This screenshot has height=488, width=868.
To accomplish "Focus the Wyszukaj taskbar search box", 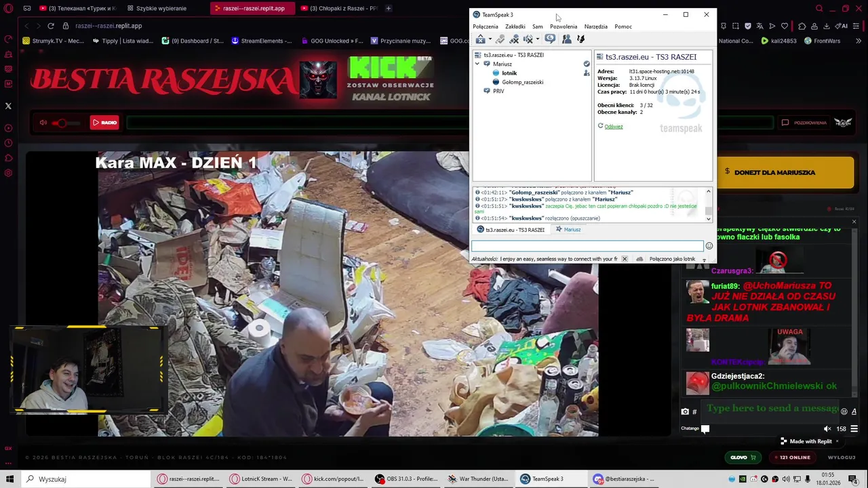I will (86, 479).
